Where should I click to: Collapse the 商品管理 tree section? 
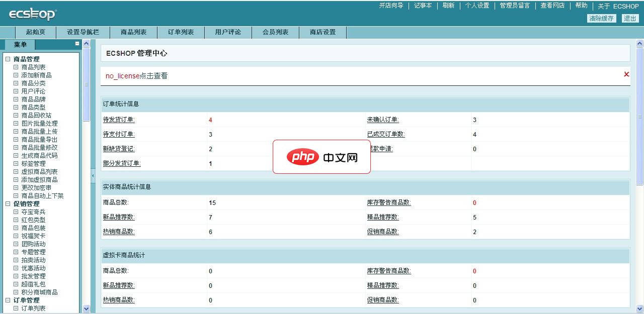[7, 59]
